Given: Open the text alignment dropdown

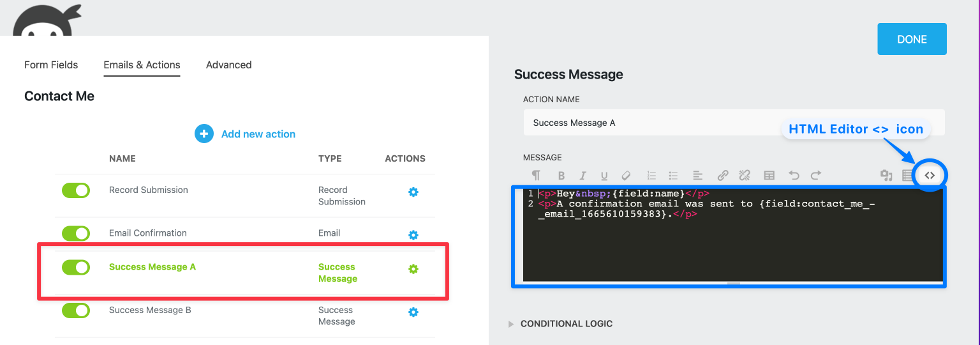Looking at the screenshot, I should click(697, 175).
